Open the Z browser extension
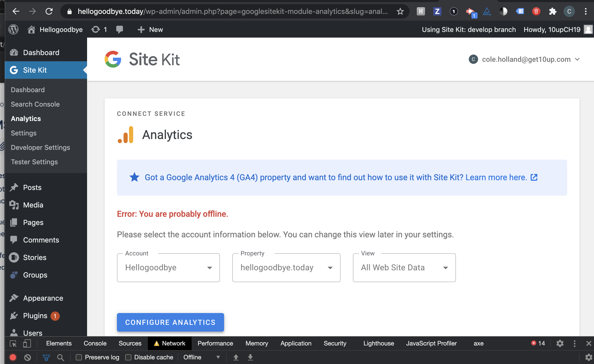This screenshot has height=364, width=594. coord(437,11)
